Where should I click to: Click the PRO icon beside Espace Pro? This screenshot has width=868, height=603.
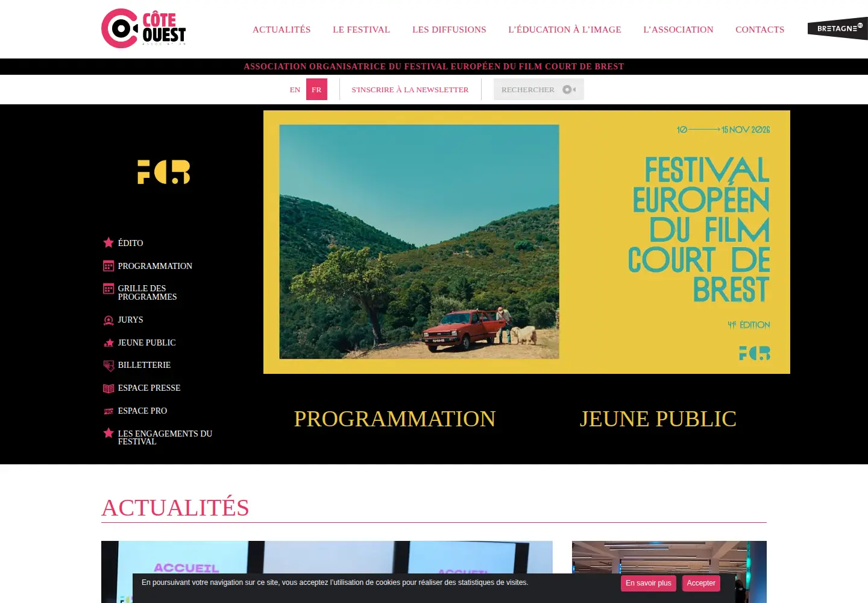[x=108, y=411]
